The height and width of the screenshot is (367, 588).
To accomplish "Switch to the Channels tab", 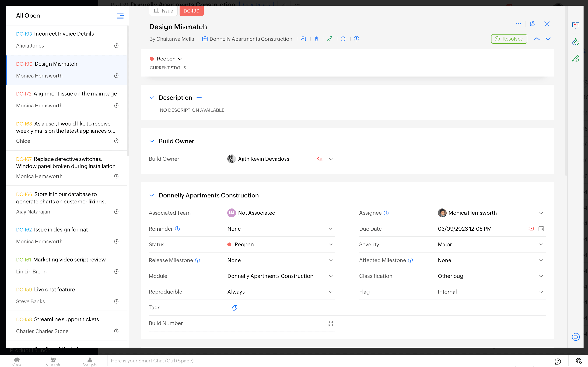I will 53,361.
